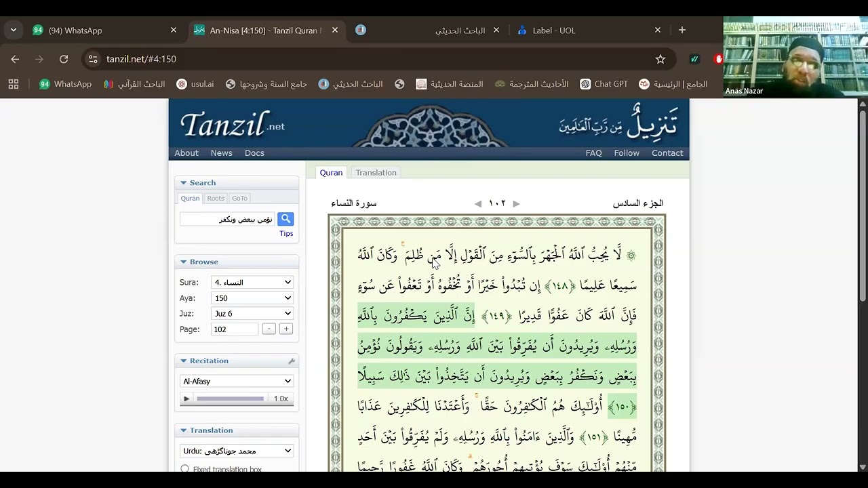Close the WhatsApp tab
The image size is (868, 488).
click(x=174, y=30)
